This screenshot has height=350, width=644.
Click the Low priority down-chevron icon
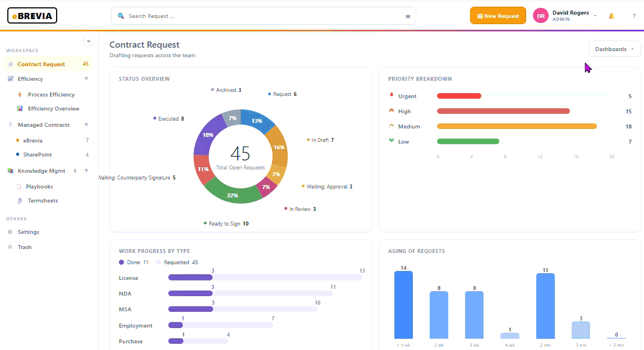coord(392,140)
